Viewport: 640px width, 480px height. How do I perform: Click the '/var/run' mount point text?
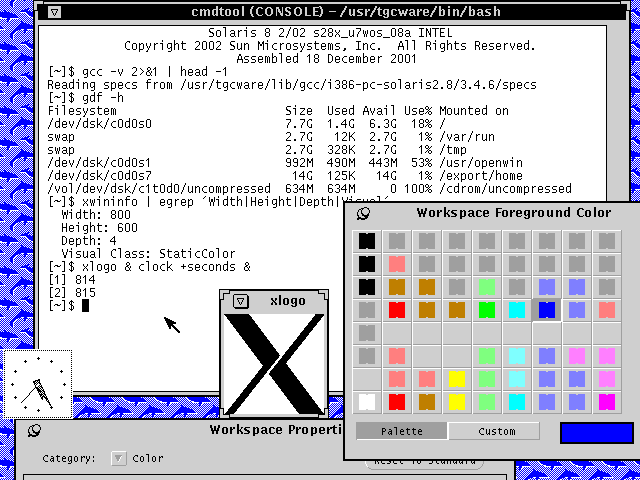467,137
